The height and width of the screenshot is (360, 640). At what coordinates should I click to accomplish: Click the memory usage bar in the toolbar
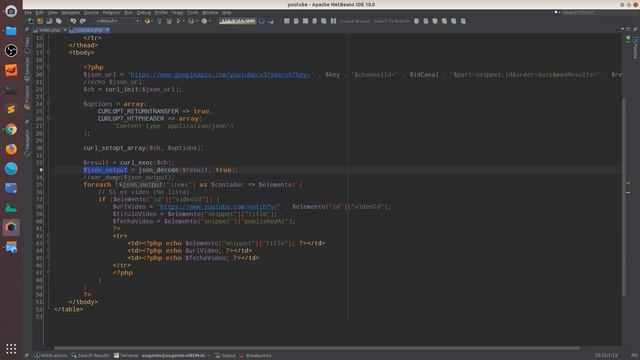238,21
